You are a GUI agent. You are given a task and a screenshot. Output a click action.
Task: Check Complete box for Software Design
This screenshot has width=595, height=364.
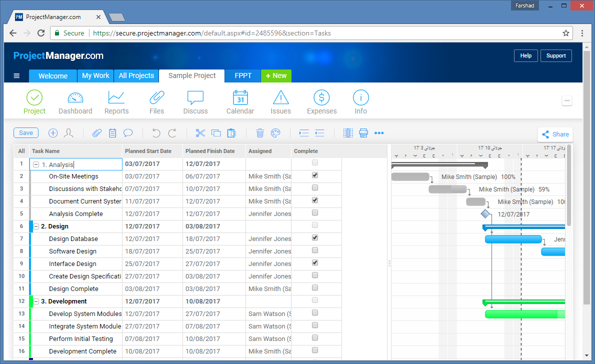click(315, 250)
